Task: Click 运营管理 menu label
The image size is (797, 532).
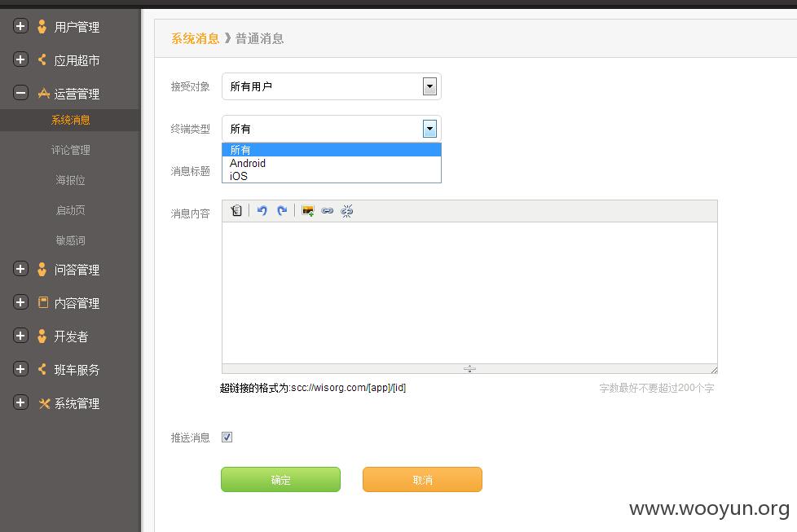Action: coord(77,94)
